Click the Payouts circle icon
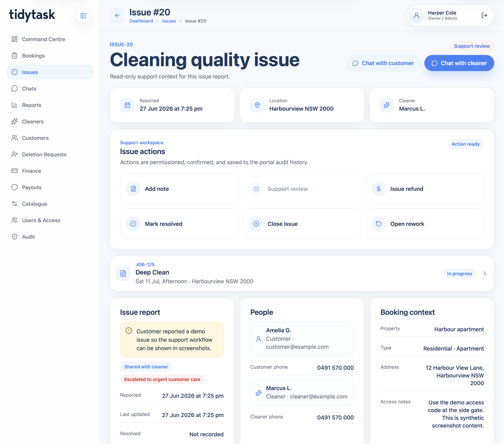 click(x=15, y=187)
